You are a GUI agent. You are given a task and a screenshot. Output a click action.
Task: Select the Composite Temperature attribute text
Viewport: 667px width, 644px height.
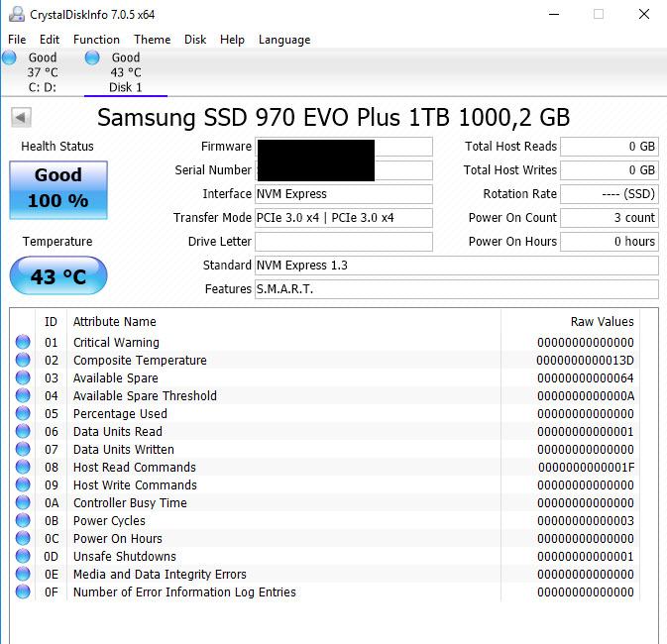coord(140,361)
